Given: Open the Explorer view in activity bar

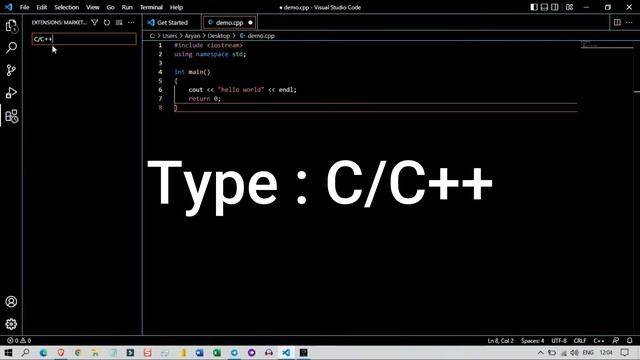Looking at the screenshot, I should pos(11,26).
